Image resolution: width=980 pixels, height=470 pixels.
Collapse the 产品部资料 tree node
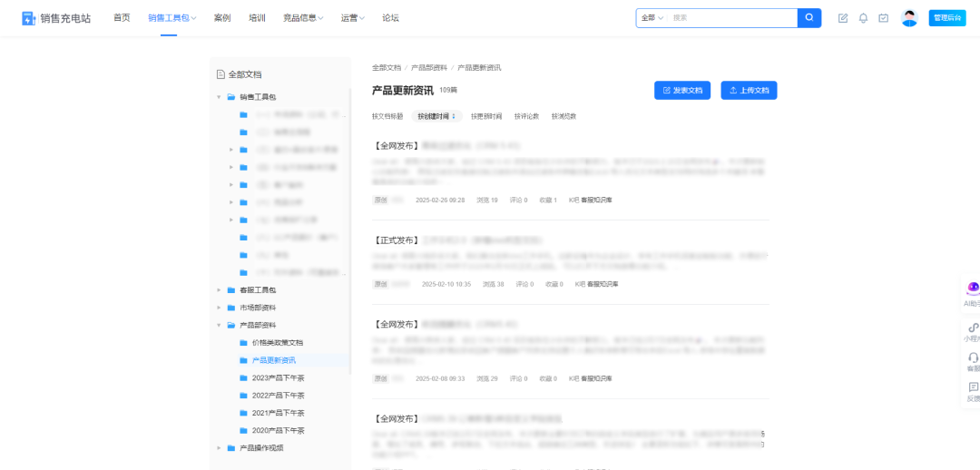(x=219, y=325)
